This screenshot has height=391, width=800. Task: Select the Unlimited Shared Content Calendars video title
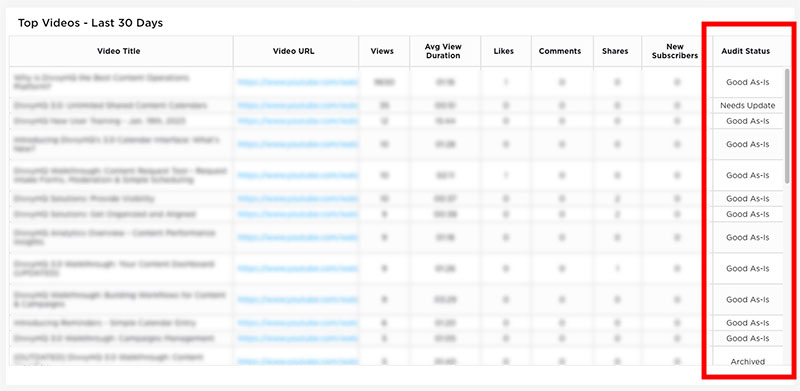pyautogui.click(x=110, y=106)
